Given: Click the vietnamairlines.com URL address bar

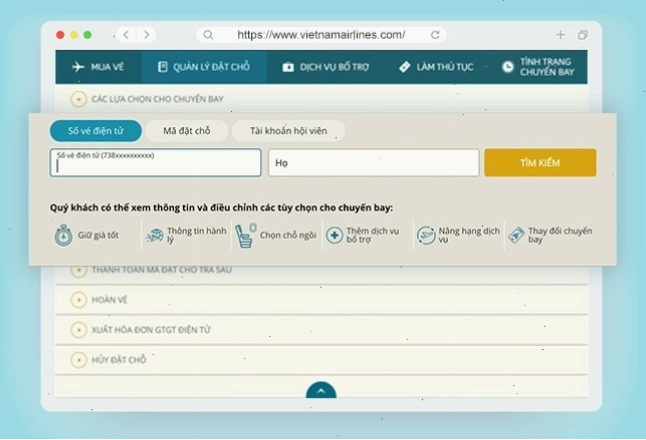Looking at the screenshot, I should [x=321, y=35].
